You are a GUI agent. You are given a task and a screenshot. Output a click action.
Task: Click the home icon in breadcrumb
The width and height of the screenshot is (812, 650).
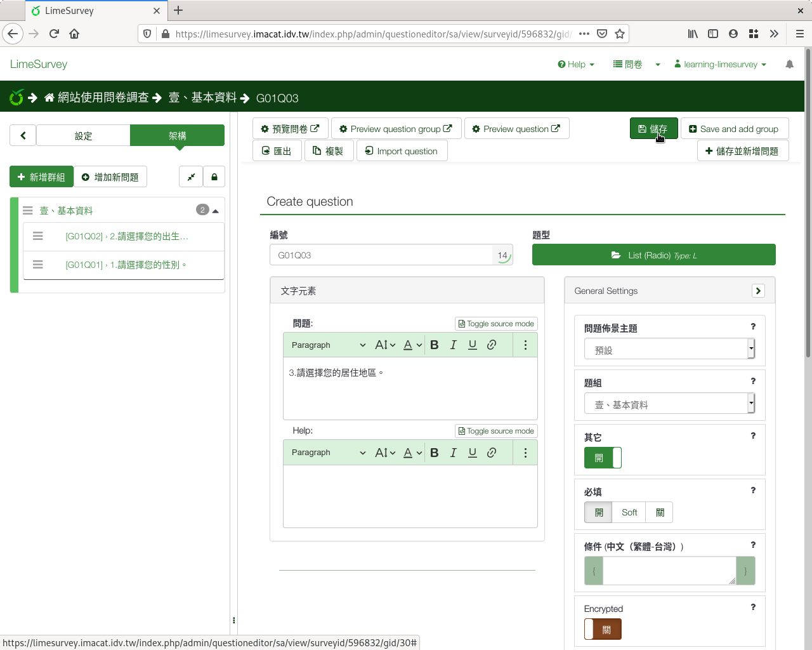click(x=49, y=98)
